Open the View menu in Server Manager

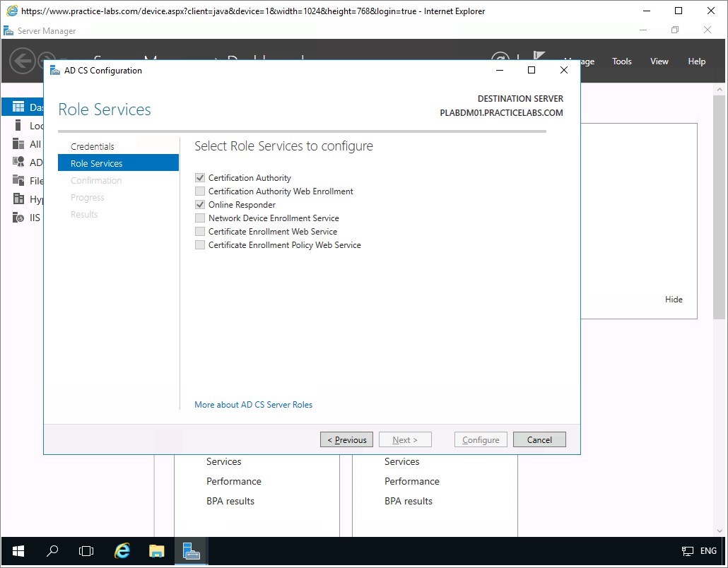659,61
